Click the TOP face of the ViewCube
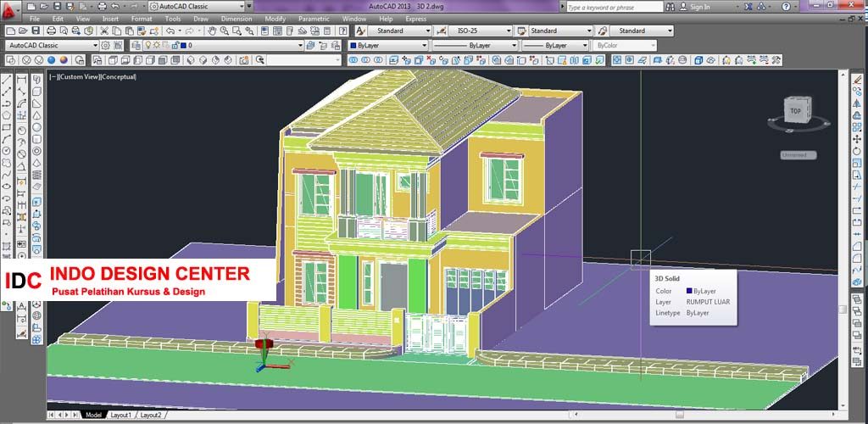The width and height of the screenshot is (868, 424). [795, 111]
